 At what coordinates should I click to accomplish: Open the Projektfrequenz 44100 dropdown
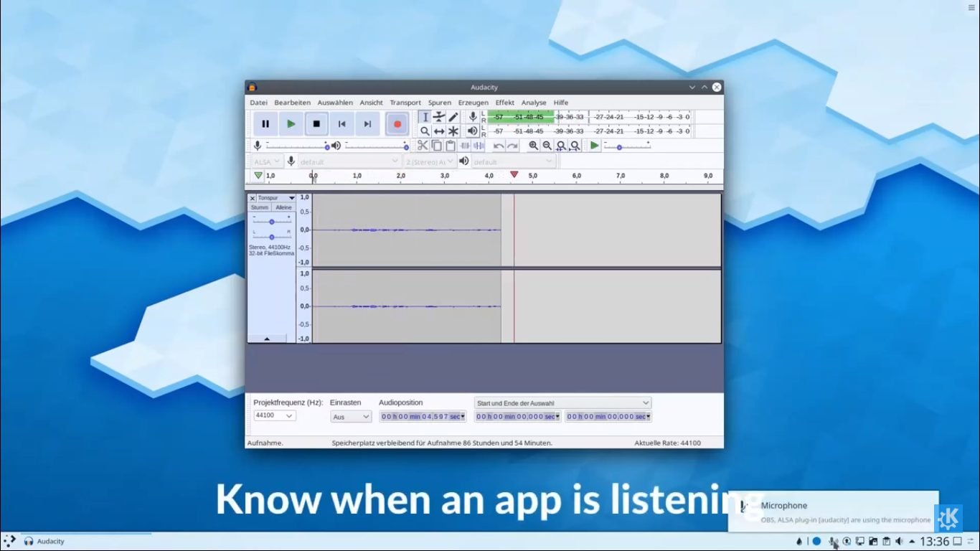tap(275, 415)
